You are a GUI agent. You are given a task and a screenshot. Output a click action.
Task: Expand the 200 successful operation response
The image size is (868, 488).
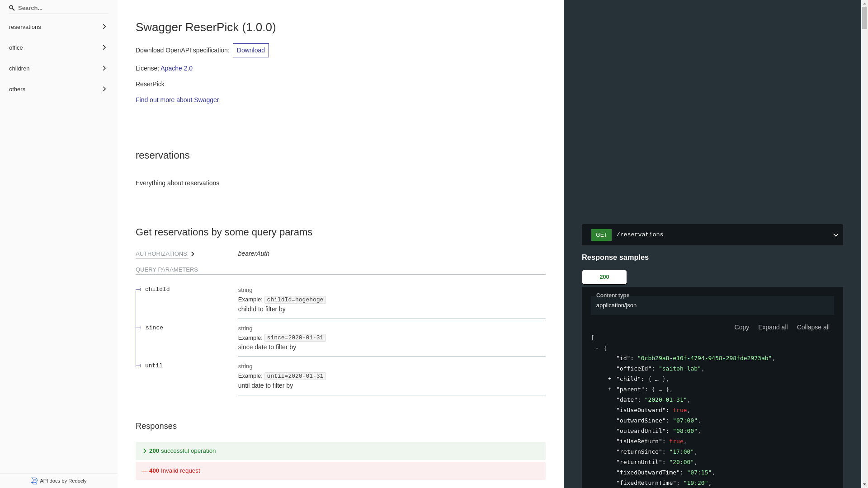coord(340,451)
